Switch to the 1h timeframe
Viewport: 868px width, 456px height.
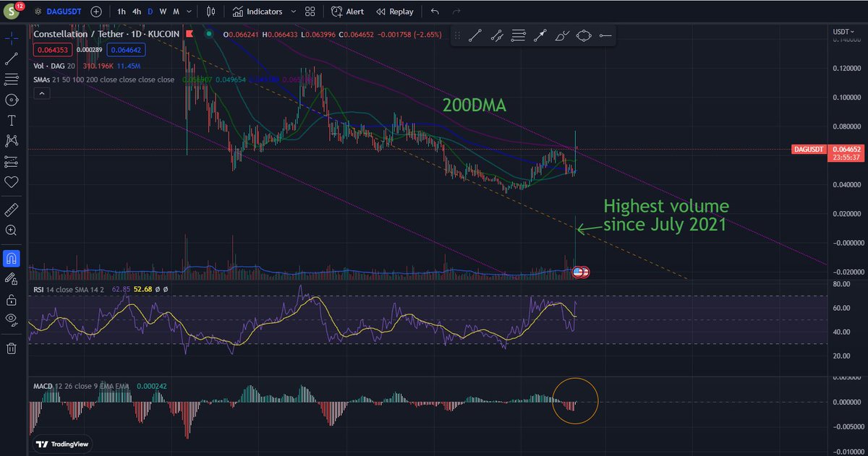click(x=121, y=12)
